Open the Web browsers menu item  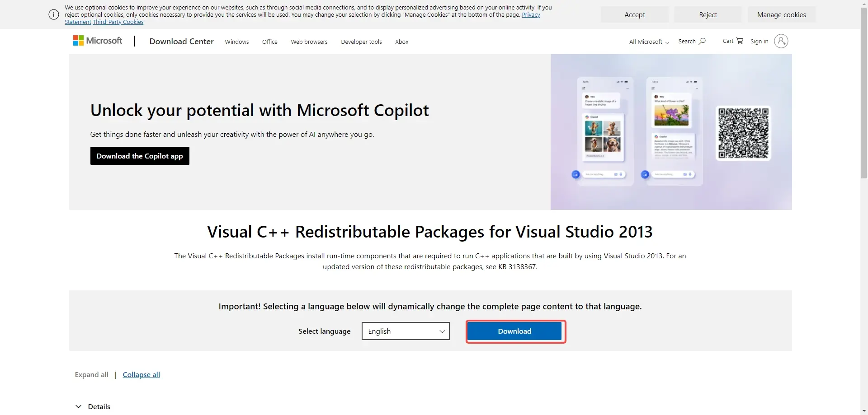(x=309, y=42)
